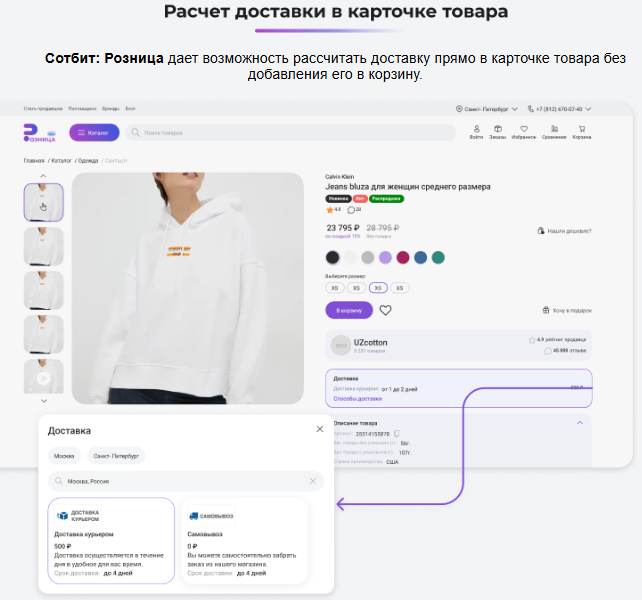Select the third product thumbnail
This screenshot has height=600, width=642.
pyautogui.click(x=43, y=290)
